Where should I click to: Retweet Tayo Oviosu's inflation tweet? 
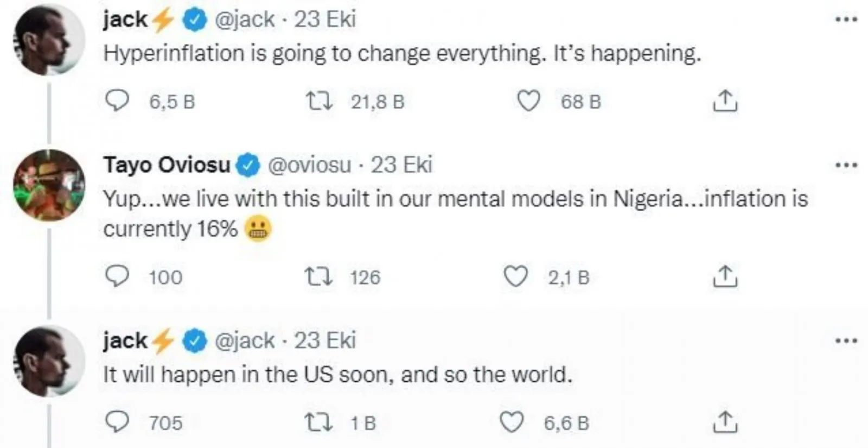point(320,276)
